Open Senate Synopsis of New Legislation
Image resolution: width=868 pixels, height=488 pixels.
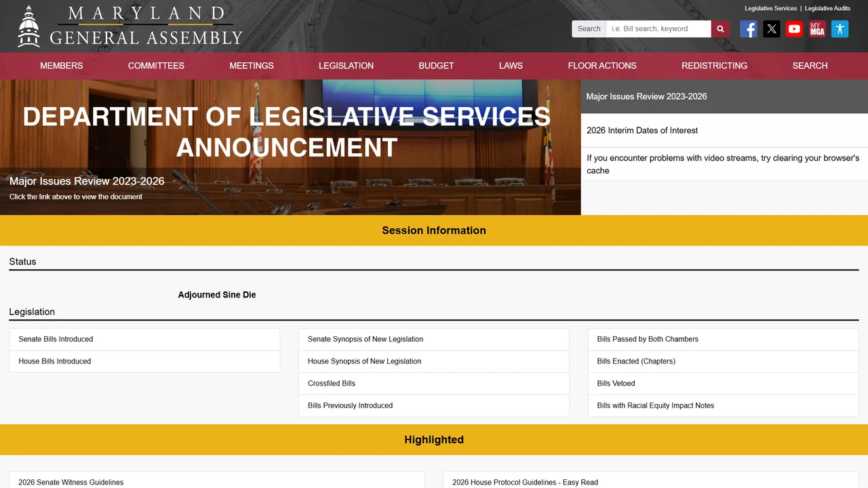click(434, 339)
